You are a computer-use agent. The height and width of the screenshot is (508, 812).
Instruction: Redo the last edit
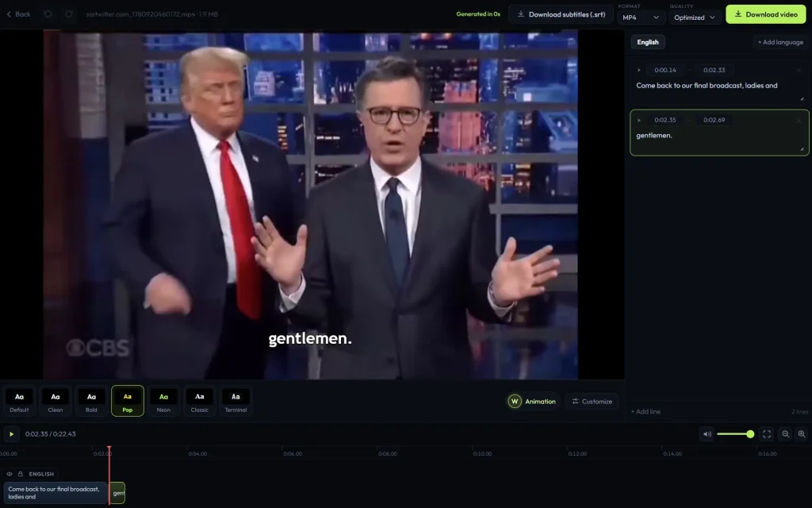[69, 14]
